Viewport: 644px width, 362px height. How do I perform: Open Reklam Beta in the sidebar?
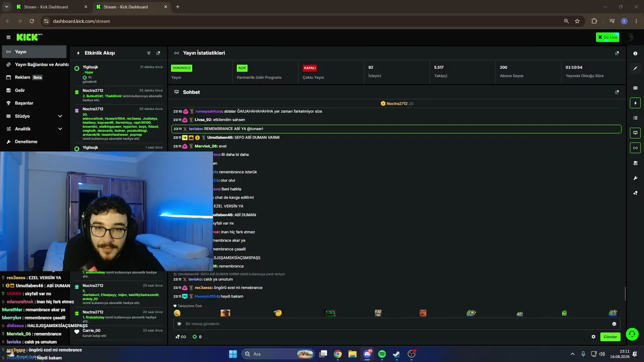(34, 77)
